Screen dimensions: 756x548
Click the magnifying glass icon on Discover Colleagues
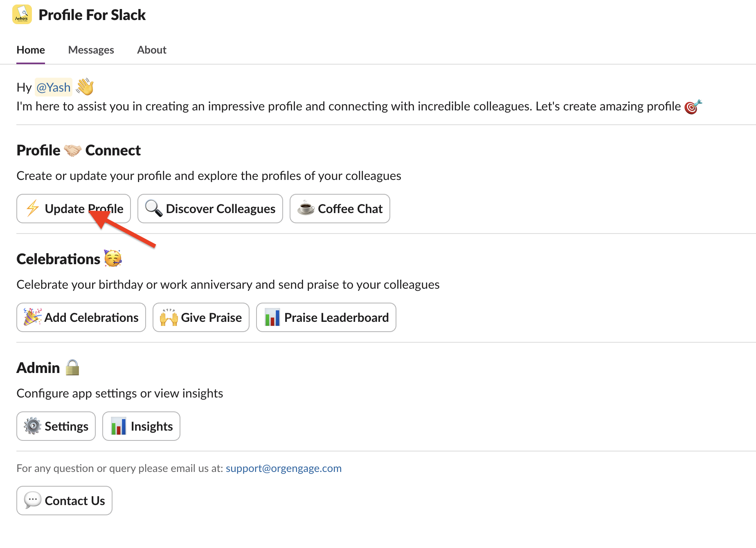(x=154, y=208)
